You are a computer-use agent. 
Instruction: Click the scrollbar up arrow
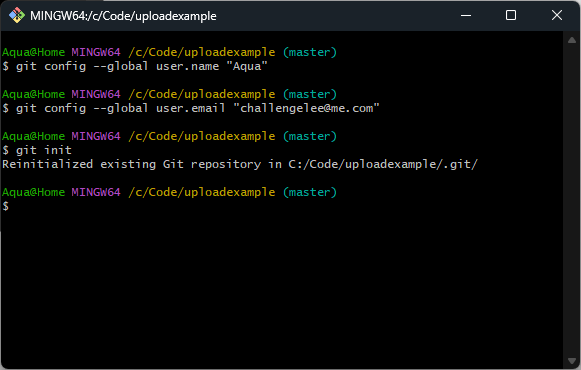(x=572, y=40)
